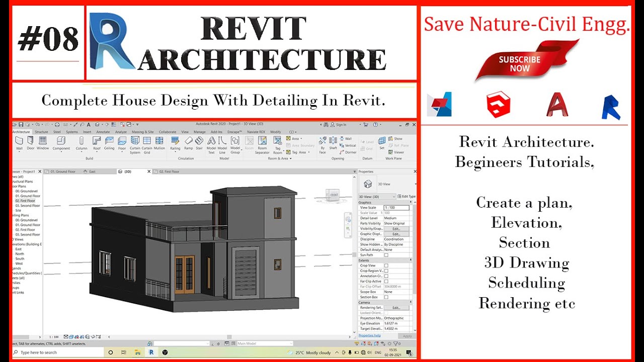Select the Dormer opening tool
Viewport: 644px width, 362px height.
click(x=348, y=152)
